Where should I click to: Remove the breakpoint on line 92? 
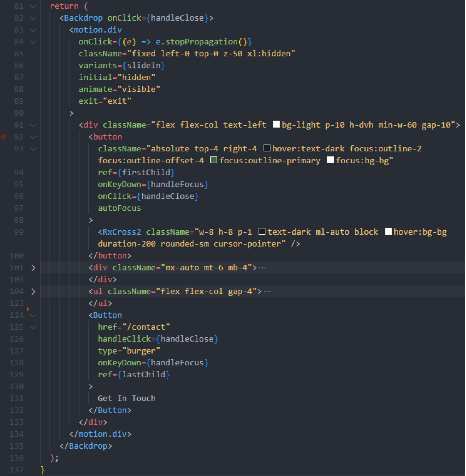point(3,137)
